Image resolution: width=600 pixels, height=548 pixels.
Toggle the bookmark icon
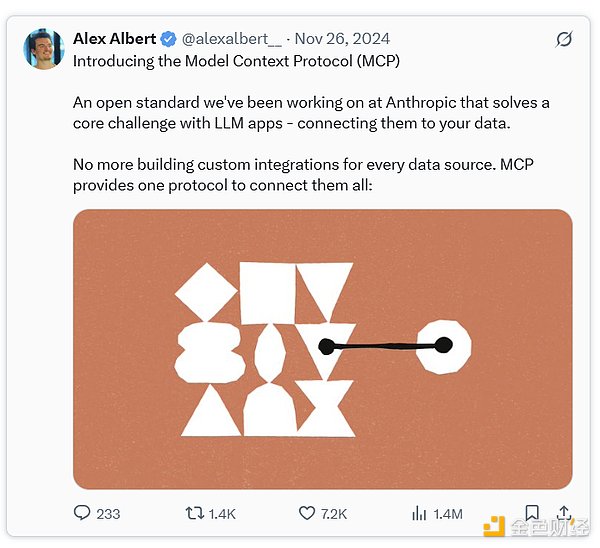(532, 513)
